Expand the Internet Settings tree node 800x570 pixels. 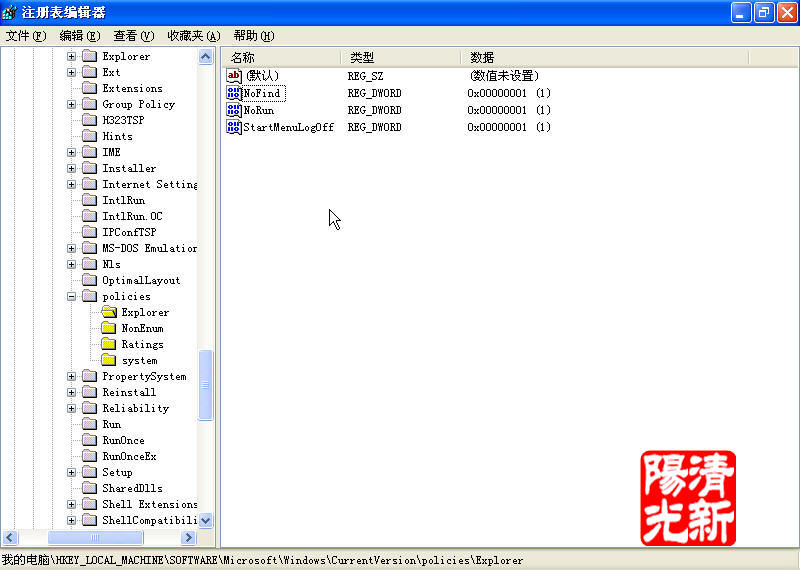[x=71, y=184]
